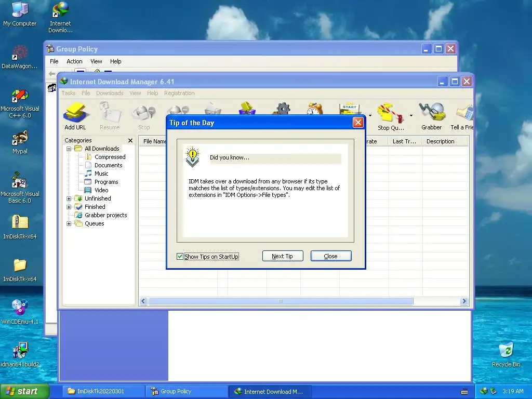Click the File Name column header
This screenshot has height=399, width=532.
(153, 141)
